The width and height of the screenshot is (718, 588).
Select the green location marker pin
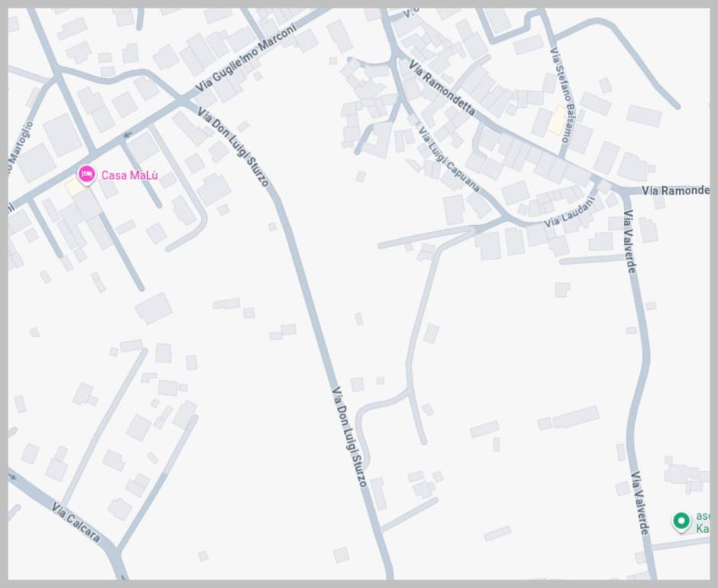681,521
